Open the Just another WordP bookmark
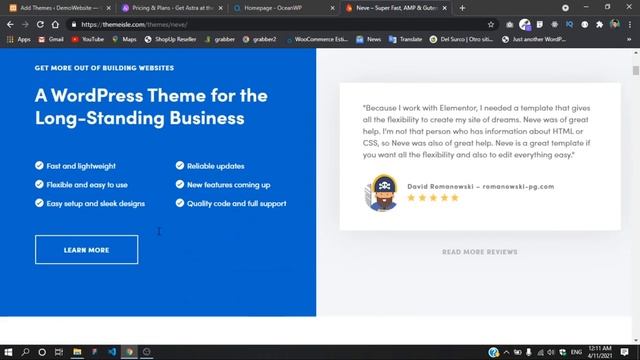The width and height of the screenshot is (640, 360). [x=534, y=39]
